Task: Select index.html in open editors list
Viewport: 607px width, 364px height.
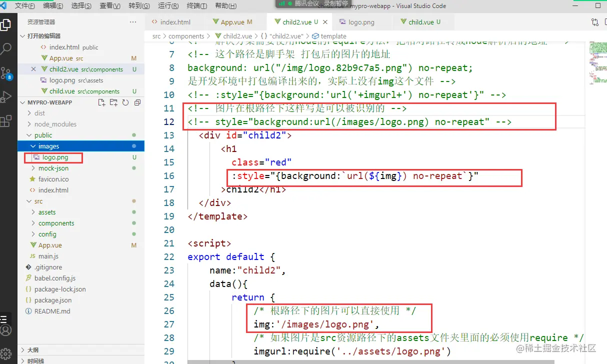Action: pyautogui.click(x=81, y=47)
